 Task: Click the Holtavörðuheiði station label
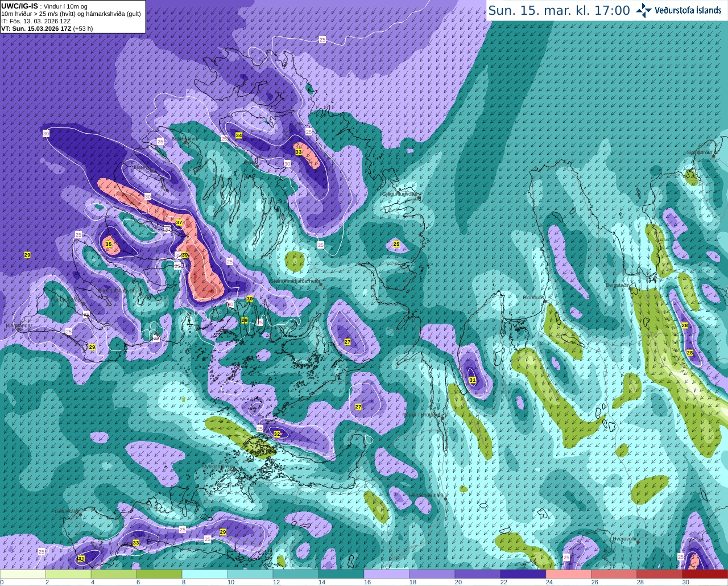click(x=427, y=496)
